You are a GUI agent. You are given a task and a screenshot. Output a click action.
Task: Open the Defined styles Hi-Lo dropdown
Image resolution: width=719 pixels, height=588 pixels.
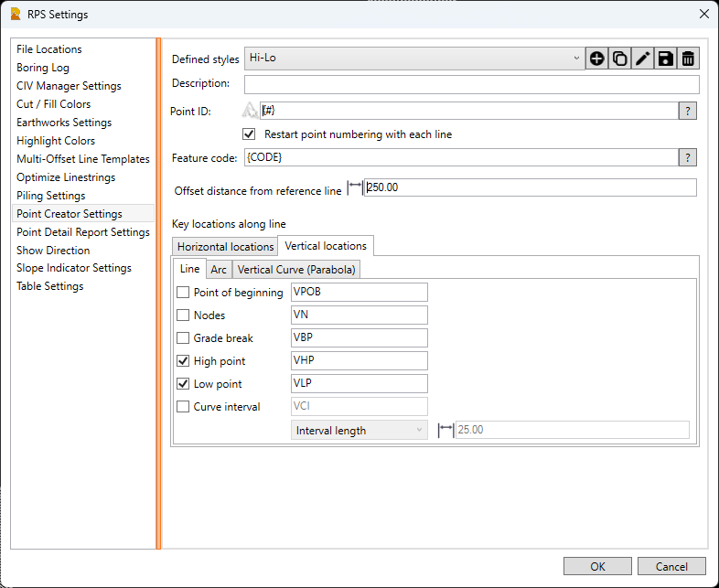(413, 59)
